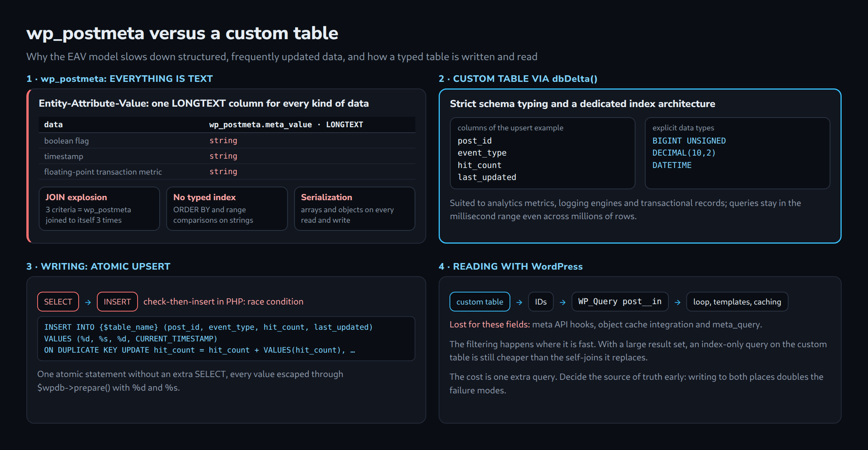Click the arrow before 'loop, templates, caching'
This screenshot has height=450, width=868.
677,302
